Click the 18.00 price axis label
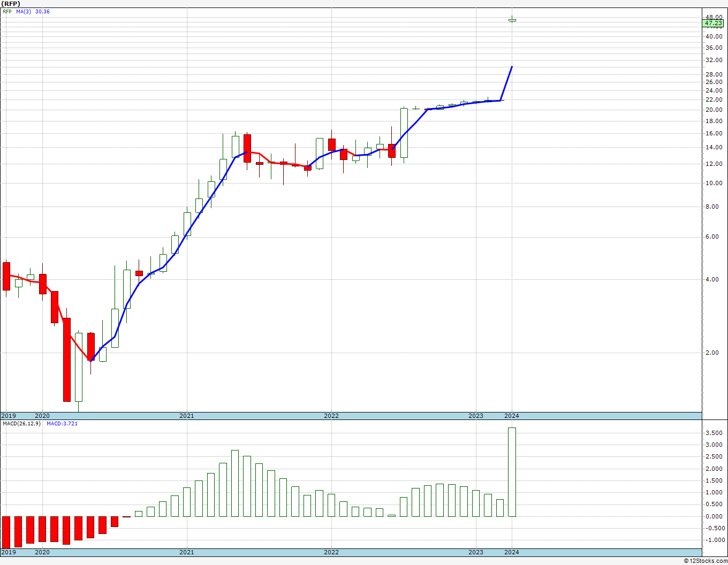Viewport: 728px width, 565px height. pos(714,121)
